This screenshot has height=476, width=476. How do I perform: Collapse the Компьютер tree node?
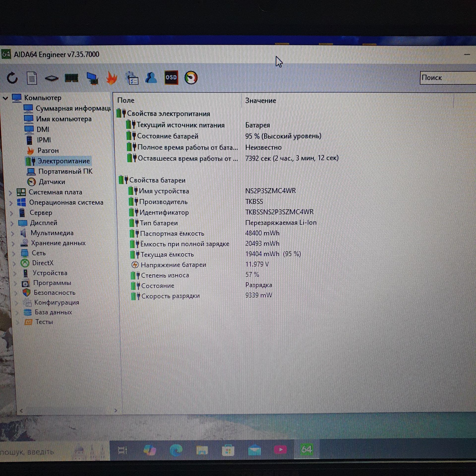pos(5,98)
